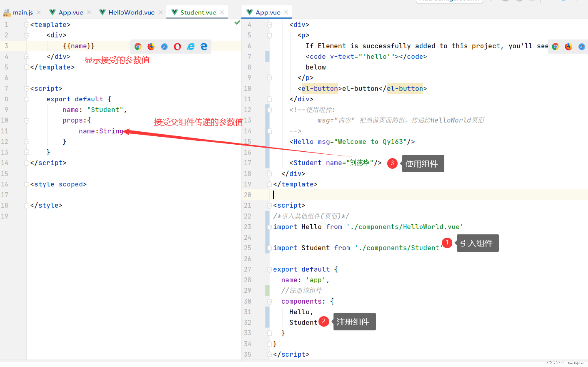Close the App.vue tab in right pane
Viewport: 588px width, 367px height.
coord(286,12)
